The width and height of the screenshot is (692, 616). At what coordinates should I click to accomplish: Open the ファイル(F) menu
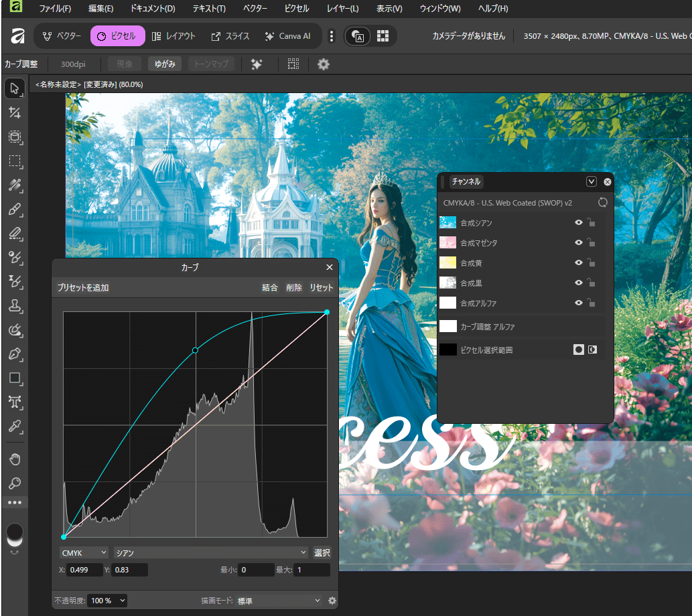pos(55,9)
